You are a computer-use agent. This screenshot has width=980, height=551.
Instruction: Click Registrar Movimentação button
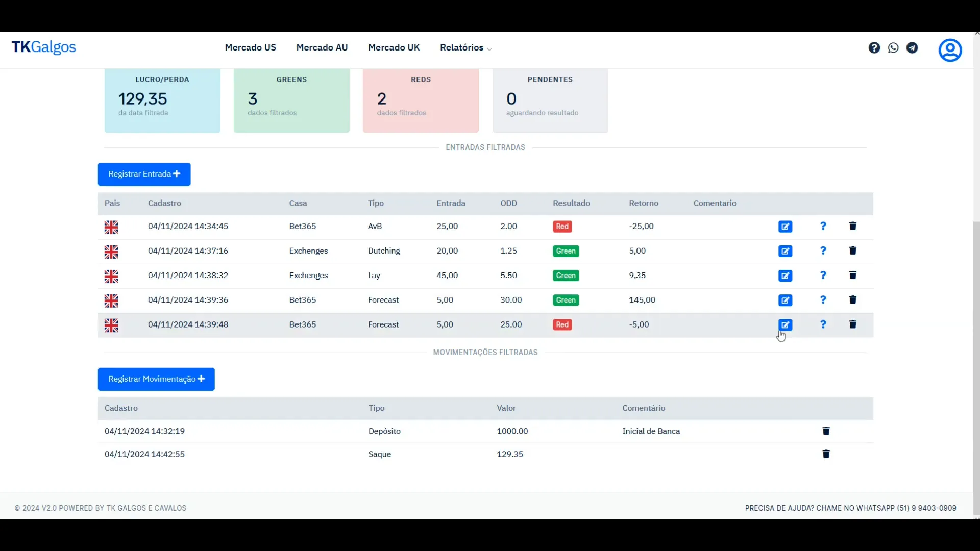coord(156,379)
